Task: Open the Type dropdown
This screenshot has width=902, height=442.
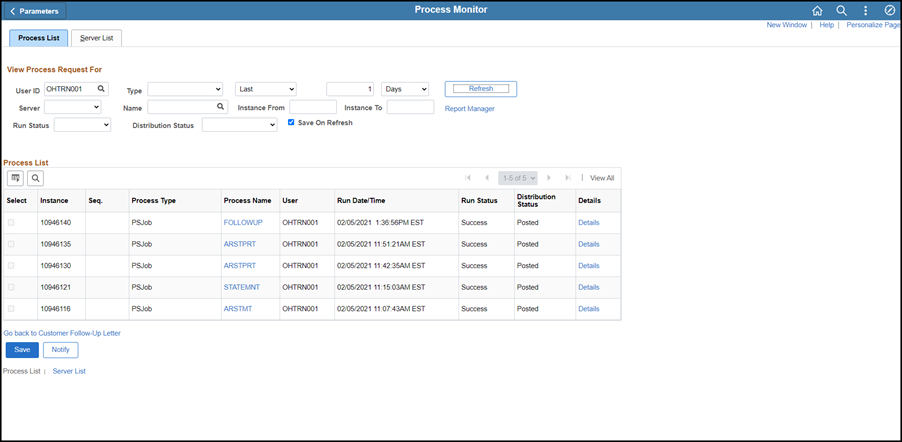Action: [185, 89]
